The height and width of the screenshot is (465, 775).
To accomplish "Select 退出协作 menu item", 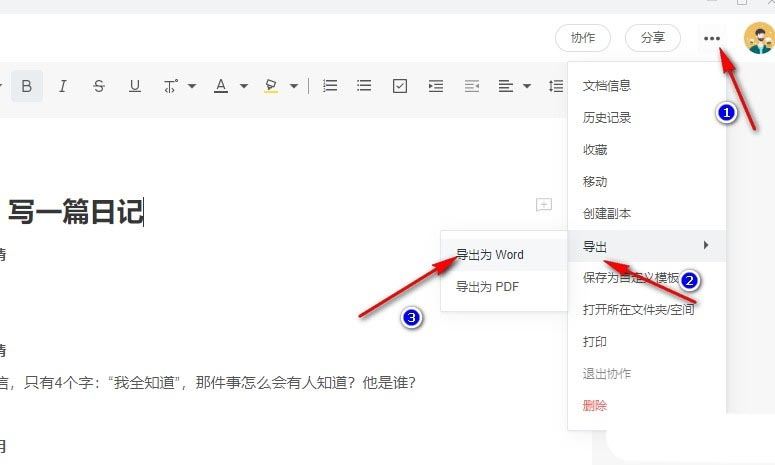I will click(647, 374).
